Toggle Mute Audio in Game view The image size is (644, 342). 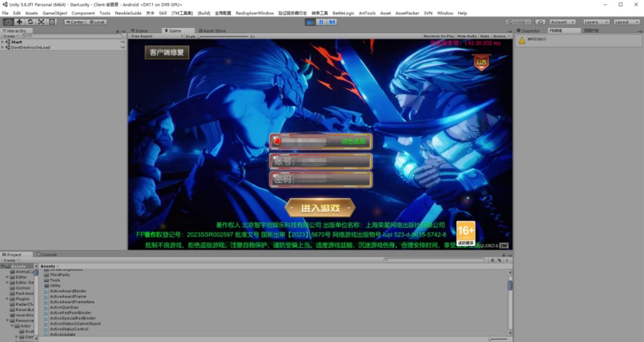coord(467,36)
